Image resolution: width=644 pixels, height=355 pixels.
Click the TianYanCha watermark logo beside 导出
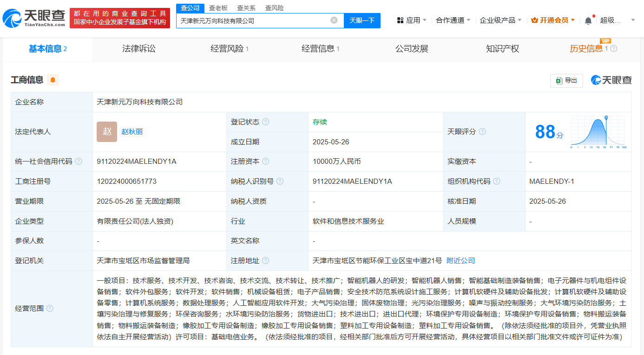611,80
